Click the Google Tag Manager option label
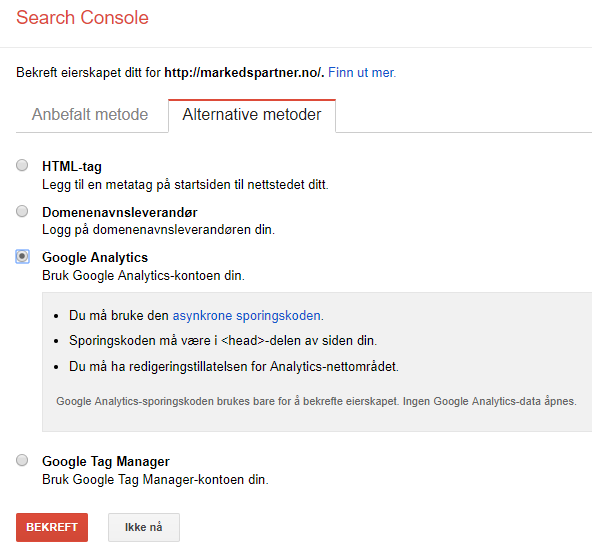This screenshot has height=555, width=592. (x=106, y=461)
